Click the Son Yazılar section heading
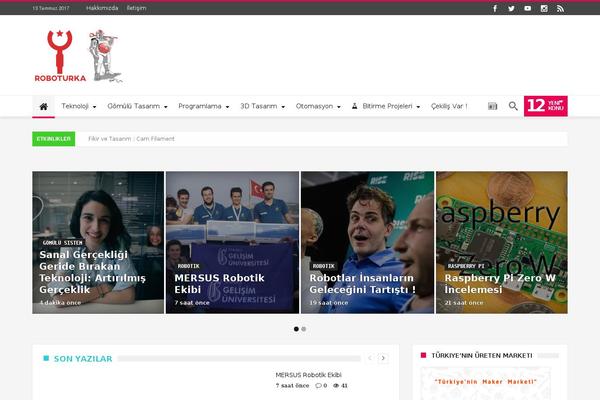The image size is (600, 400). click(83, 359)
